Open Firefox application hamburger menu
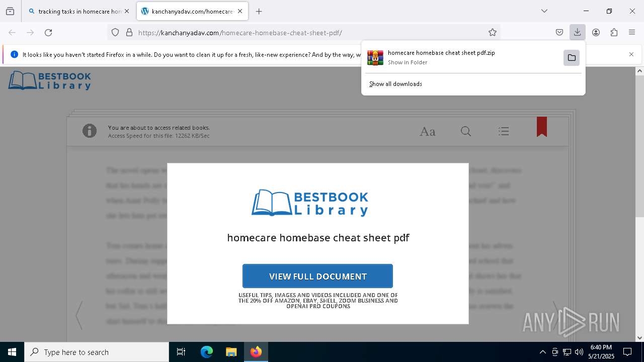This screenshot has width=644, height=362. (x=632, y=33)
